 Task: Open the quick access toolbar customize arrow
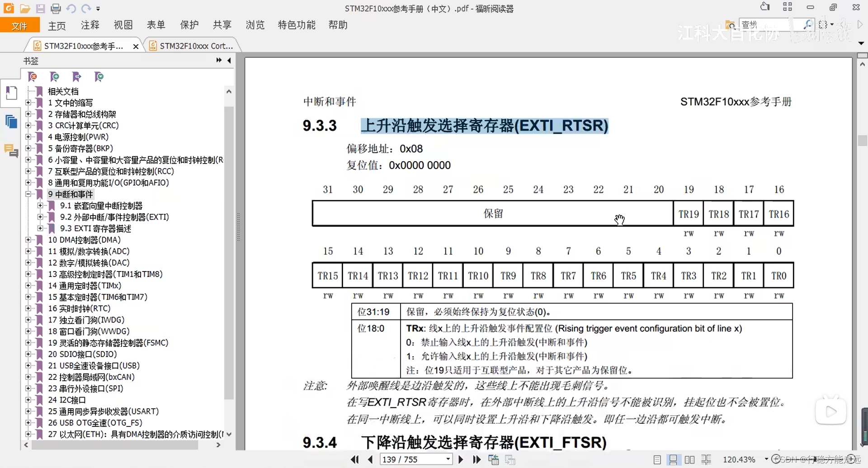pos(98,9)
